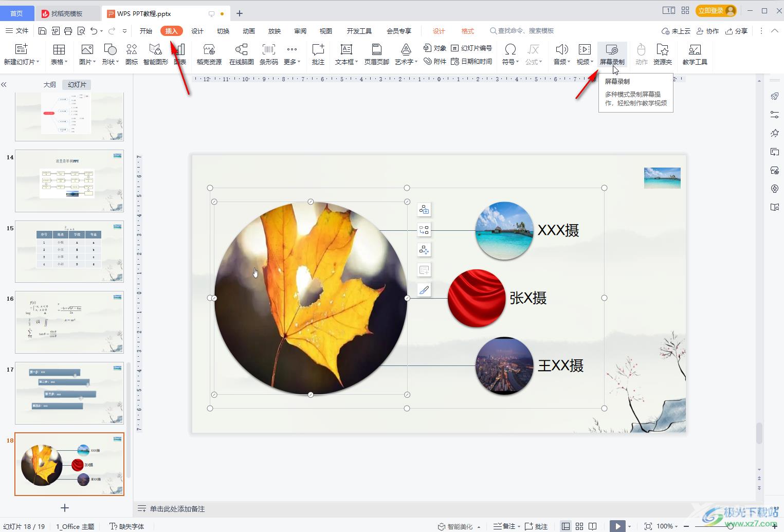784x532 pixels.
Task: Add a new slide with plus below thumbnails
Action: tap(65, 508)
